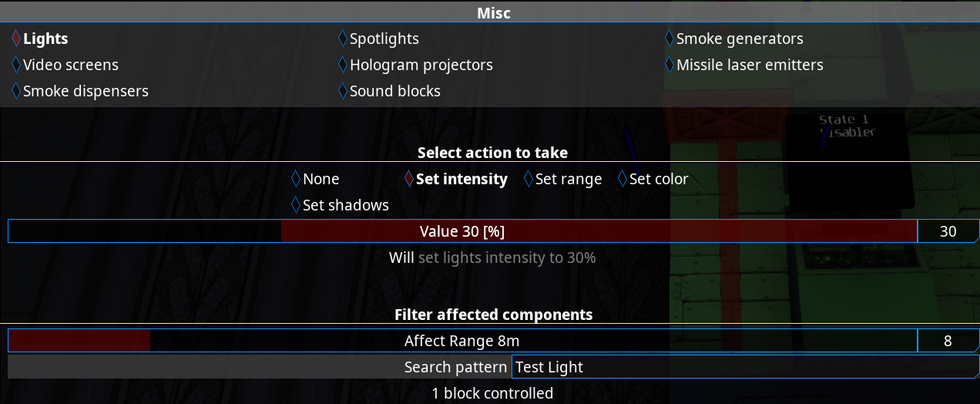The image size is (980, 404).
Task: Focus the Search pattern text field
Action: 743,367
